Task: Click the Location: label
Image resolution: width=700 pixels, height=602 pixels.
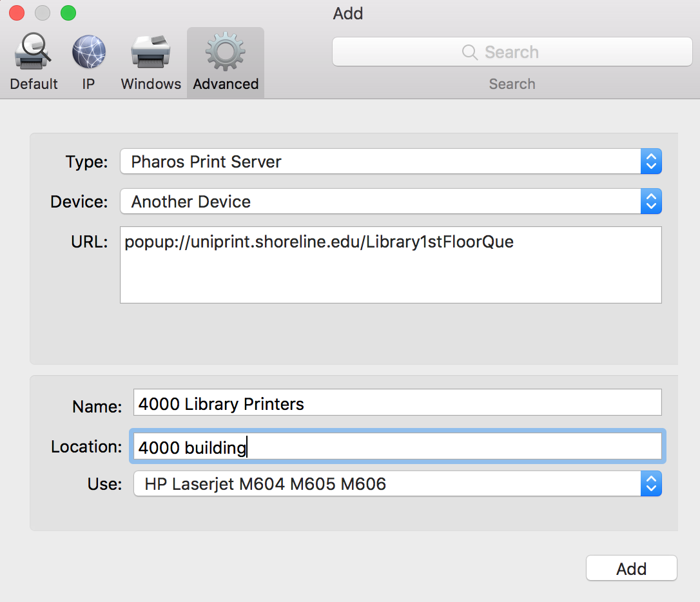Action: coord(86,447)
